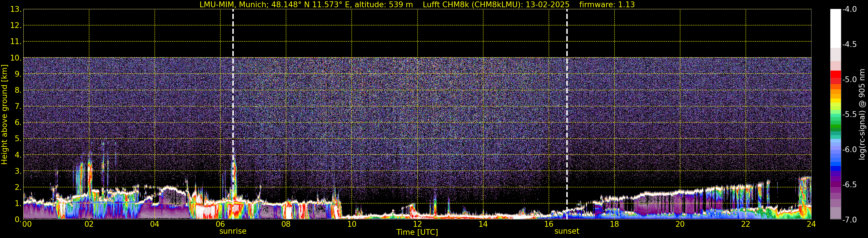Click the '6.' height axis tick label
Image resolution: width=868 pixels, height=238 pixels.
18,123
